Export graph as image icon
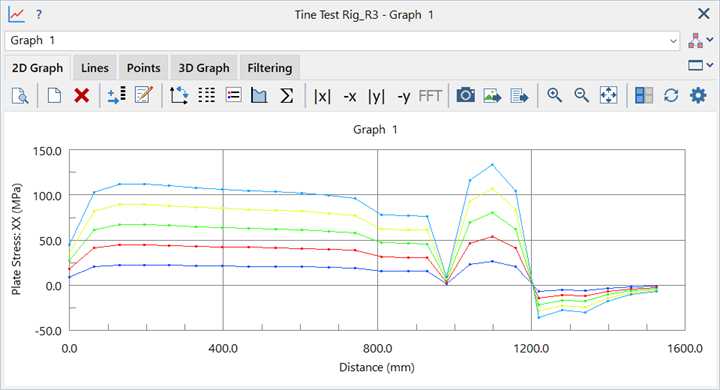Viewport: 720px width, 390px height. coord(492,96)
